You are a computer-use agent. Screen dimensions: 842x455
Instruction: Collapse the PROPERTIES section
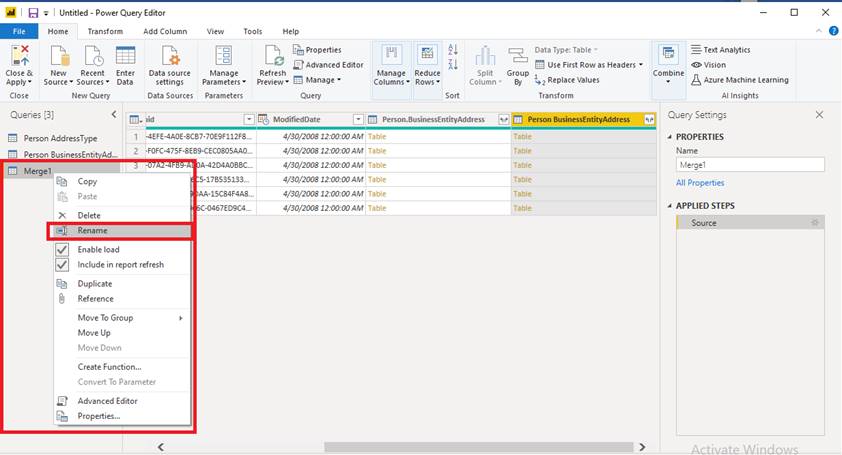click(x=670, y=137)
